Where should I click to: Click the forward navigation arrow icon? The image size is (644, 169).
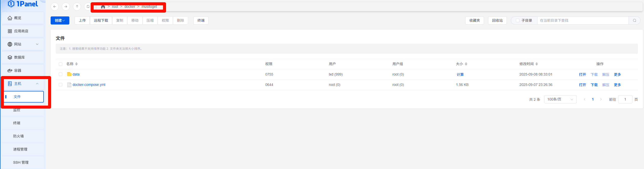click(x=66, y=7)
